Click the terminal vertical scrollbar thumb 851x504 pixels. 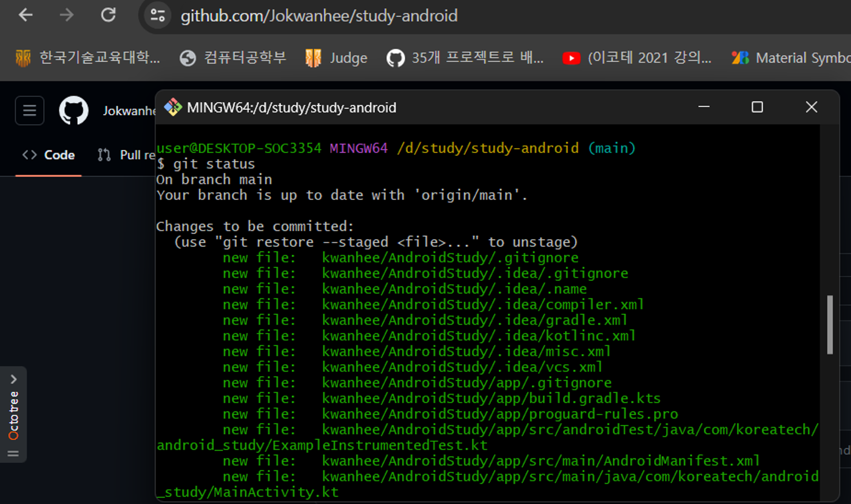coord(830,325)
